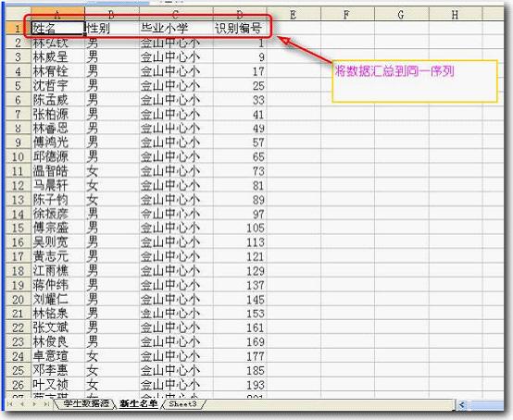The height and width of the screenshot is (420, 513).
Task: Select cell containing 温智皓
Action: pyautogui.click(x=57, y=171)
